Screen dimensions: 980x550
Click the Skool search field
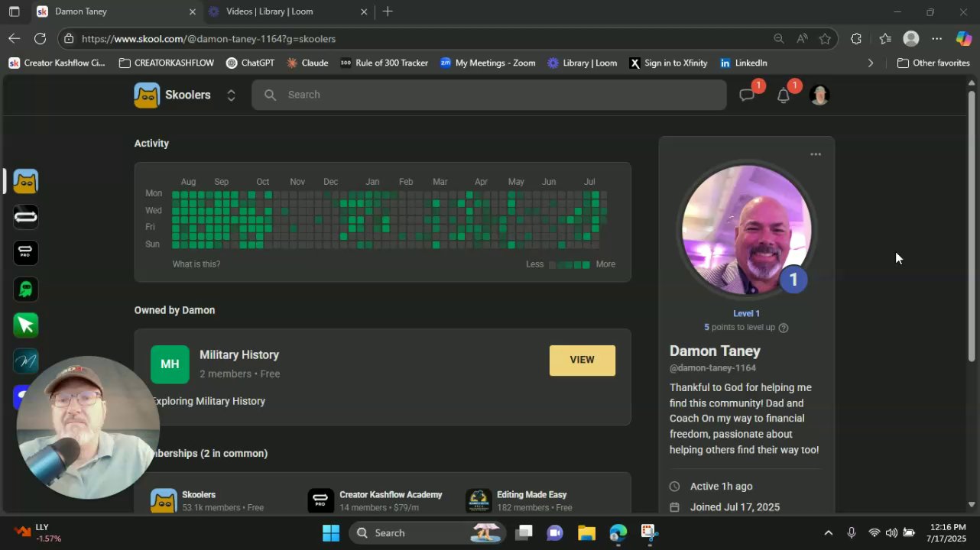489,95
